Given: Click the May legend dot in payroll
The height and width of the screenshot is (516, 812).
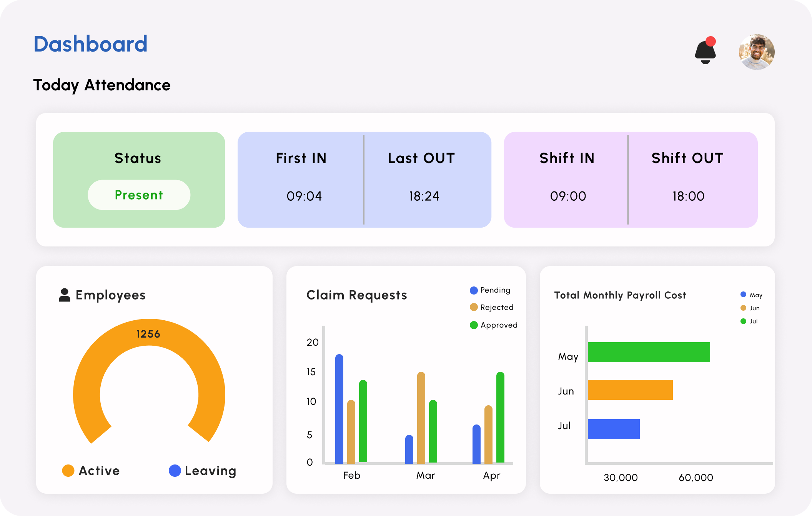Looking at the screenshot, I should [743, 295].
